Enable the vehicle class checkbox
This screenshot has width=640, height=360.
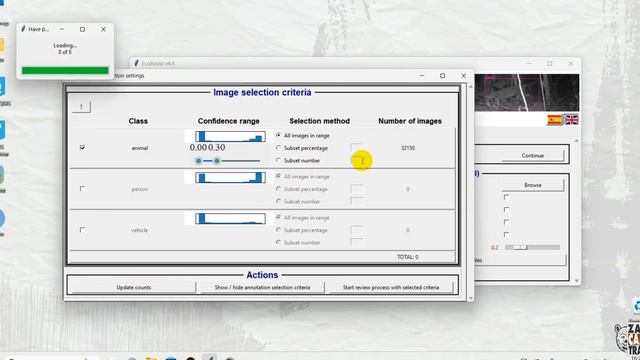click(x=82, y=229)
